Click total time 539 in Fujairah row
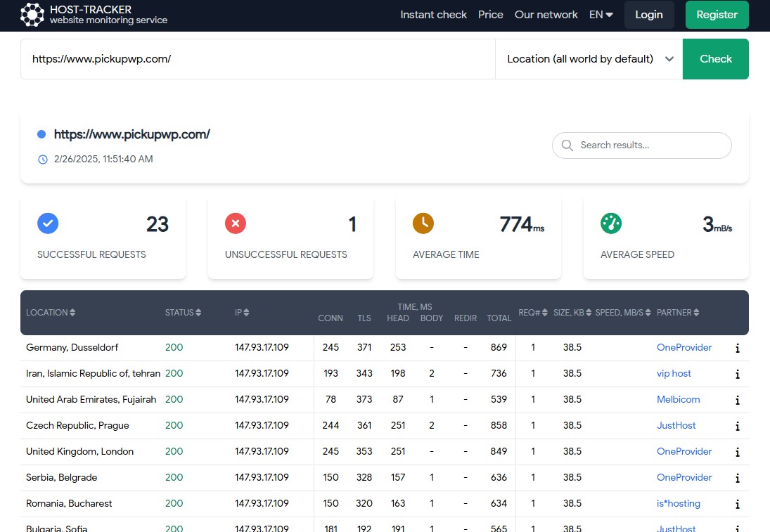 click(x=499, y=399)
